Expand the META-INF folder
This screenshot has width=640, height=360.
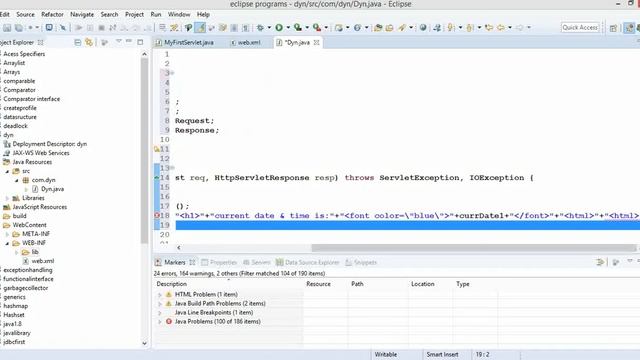tap(7, 234)
